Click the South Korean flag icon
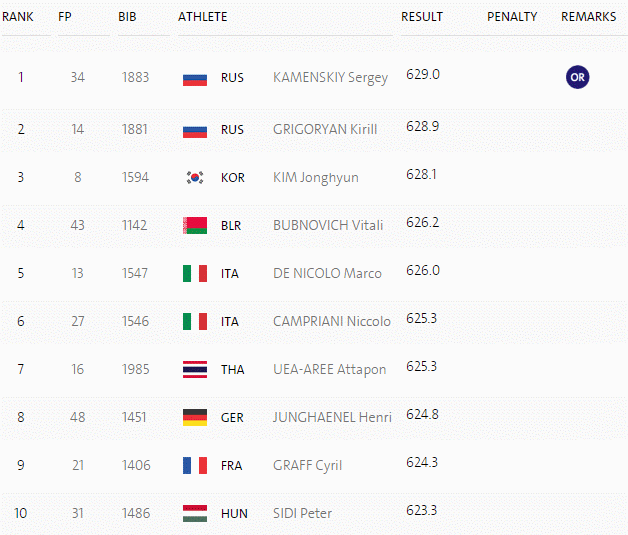The image size is (628, 535). coord(195,177)
